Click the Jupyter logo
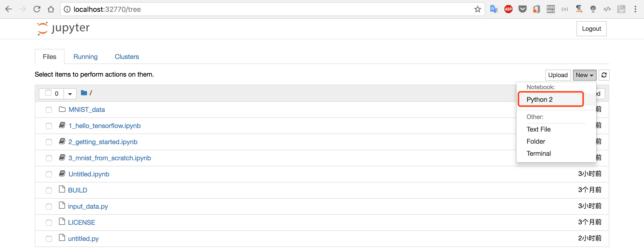This screenshot has height=250, width=644. point(63,28)
